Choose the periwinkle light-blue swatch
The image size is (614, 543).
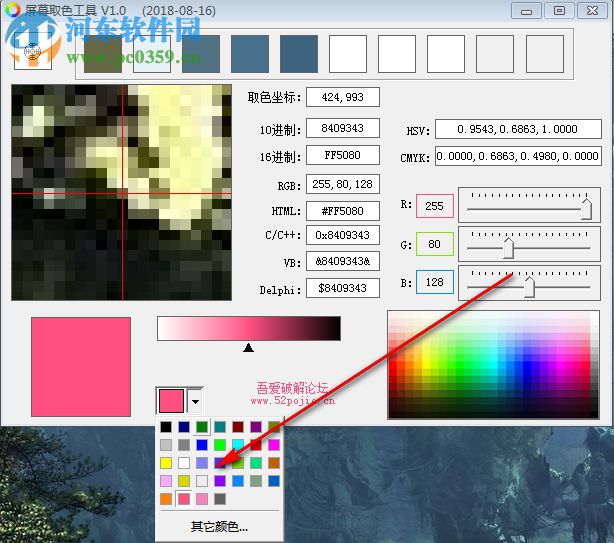(x=202, y=463)
